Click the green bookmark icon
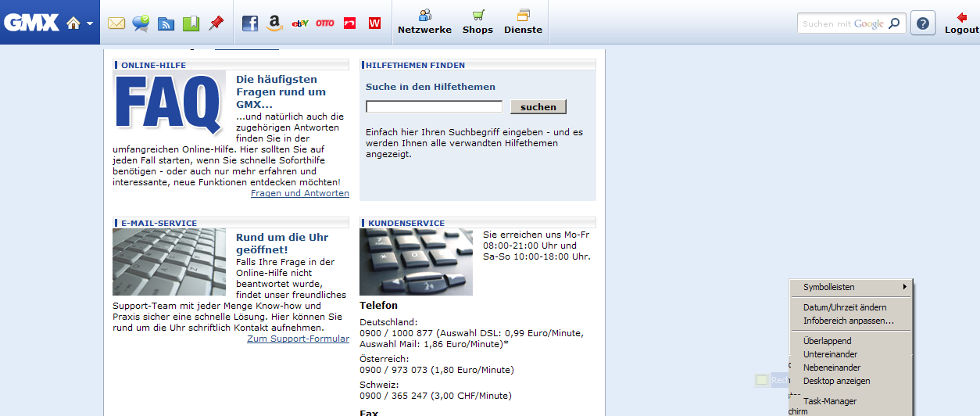Screen dimensions: 980x416 click(x=191, y=23)
